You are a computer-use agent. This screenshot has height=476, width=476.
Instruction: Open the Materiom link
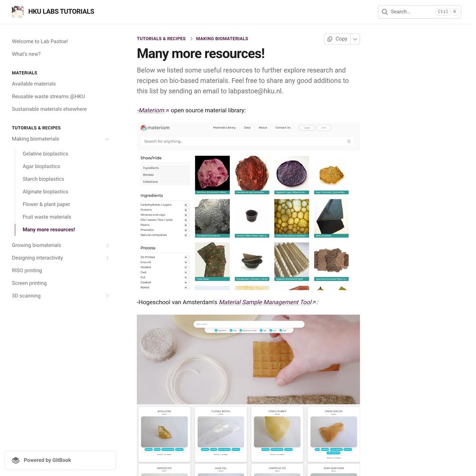point(151,110)
